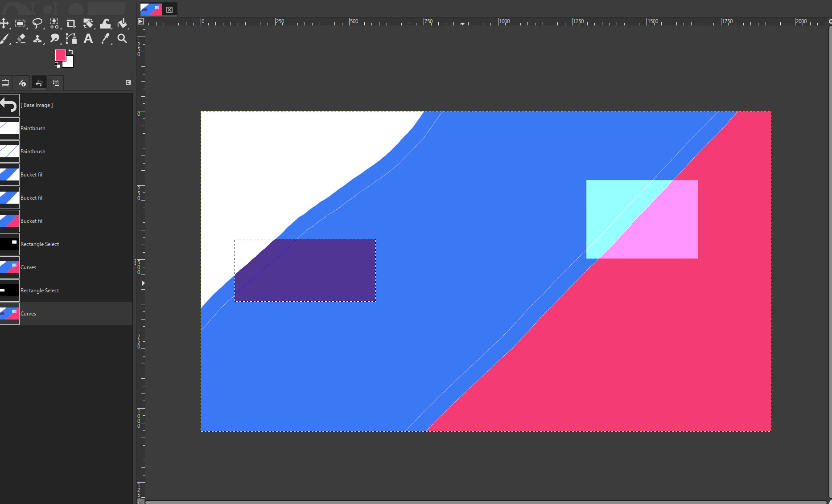The image size is (832, 504).
Task: Select the Move tool
Action: point(4,24)
